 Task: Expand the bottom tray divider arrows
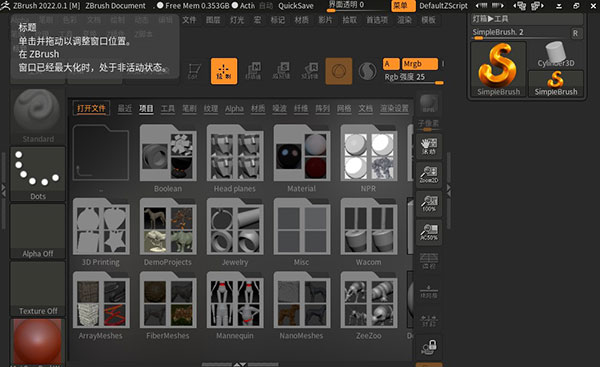pyautogui.click(x=240, y=364)
